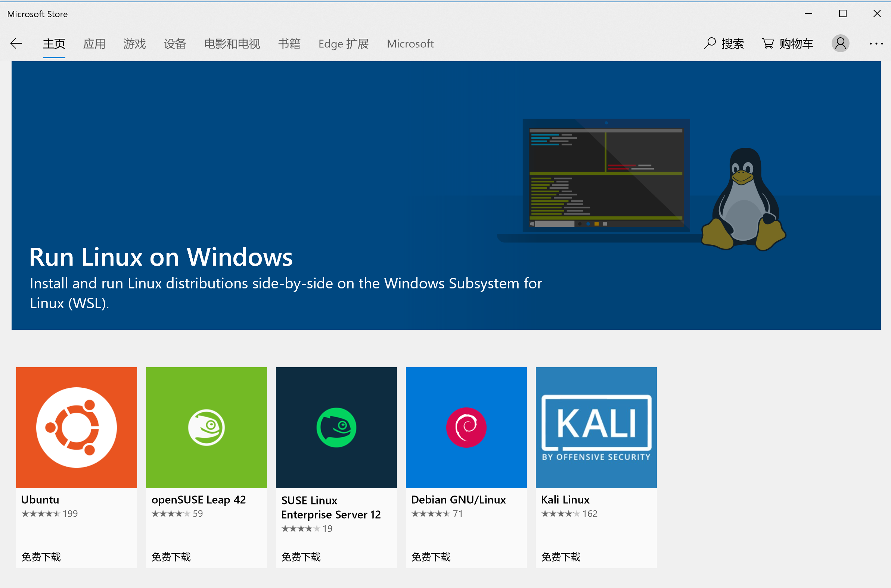Open the three-dot more menu
Viewport: 891px width, 588px height.
876,44
